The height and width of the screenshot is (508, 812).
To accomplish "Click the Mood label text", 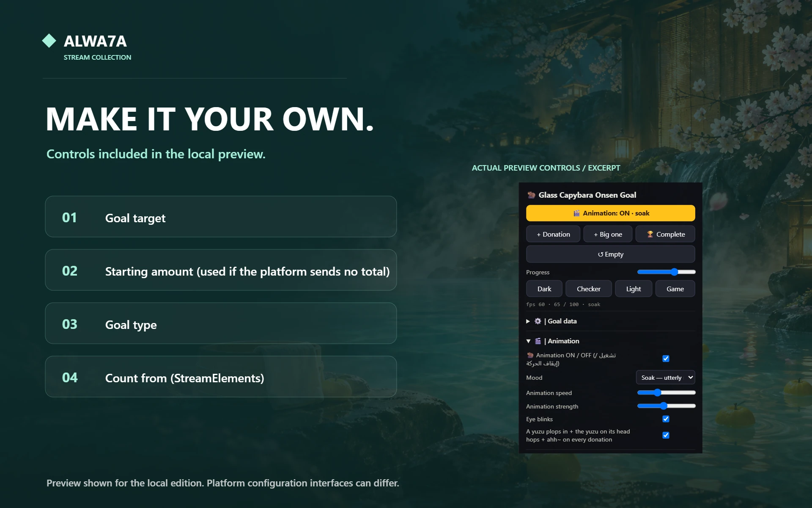I will tap(534, 378).
